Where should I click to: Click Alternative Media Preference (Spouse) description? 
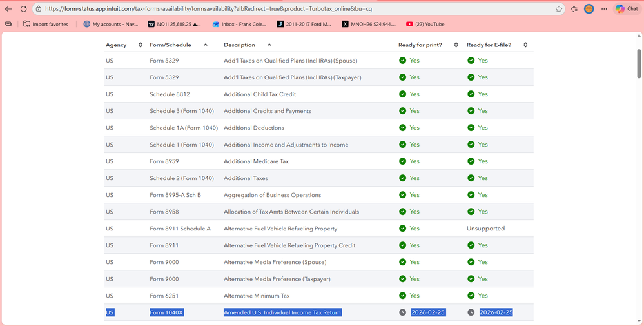[275, 262]
